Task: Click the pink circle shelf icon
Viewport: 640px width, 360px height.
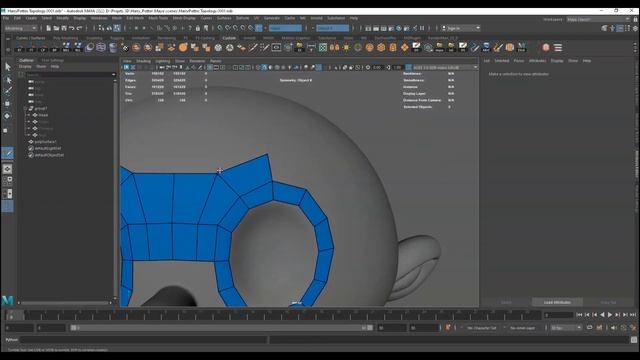Action: coord(546,48)
